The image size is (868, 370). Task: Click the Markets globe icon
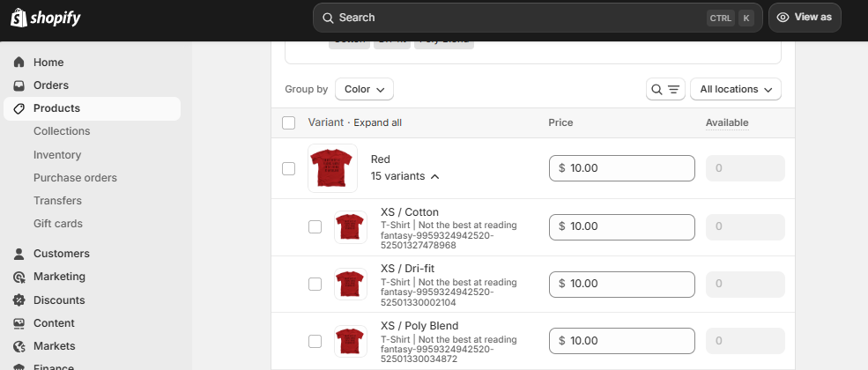pyautogui.click(x=19, y=346)
